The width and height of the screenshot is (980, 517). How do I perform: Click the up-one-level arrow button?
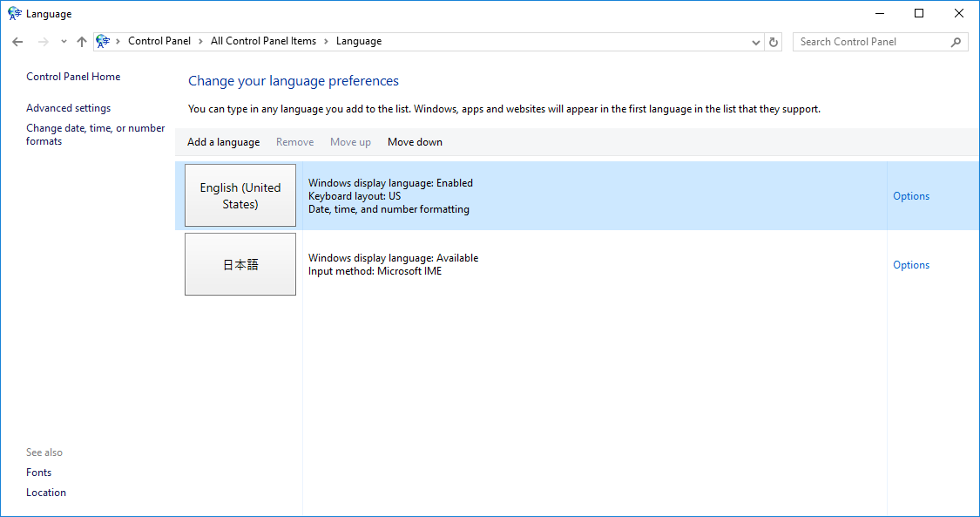coord(82,42)
